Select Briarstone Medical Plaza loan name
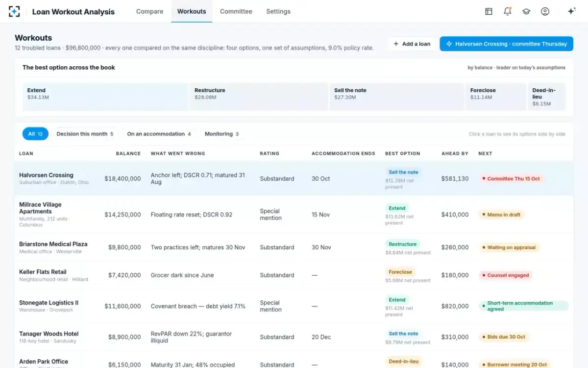 pyautogui.click(x=53, y=244)
